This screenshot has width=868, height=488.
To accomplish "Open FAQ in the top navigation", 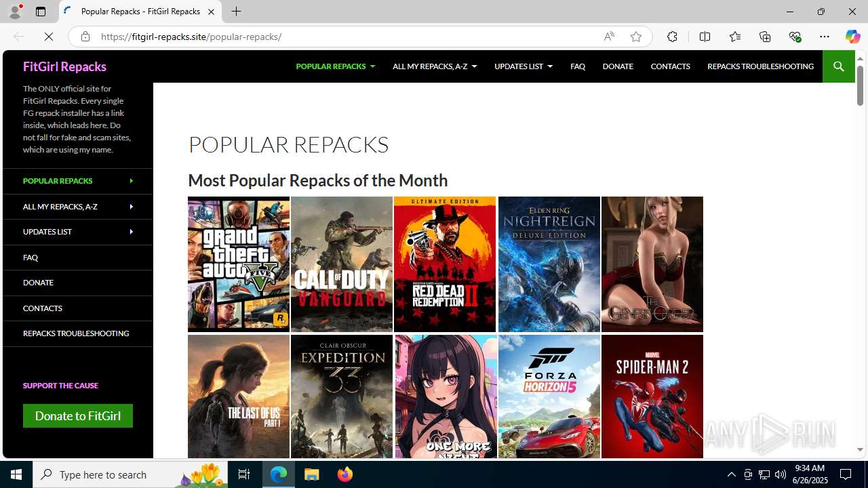I will point(578,66).
